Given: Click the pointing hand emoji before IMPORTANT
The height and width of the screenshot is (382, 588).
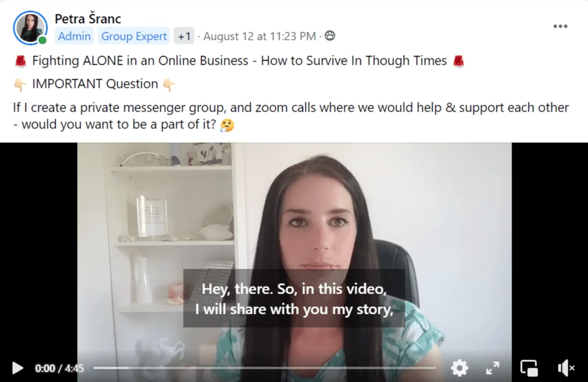Looking at the screenshot, I should pyautogui.click(x=20, y=85).
